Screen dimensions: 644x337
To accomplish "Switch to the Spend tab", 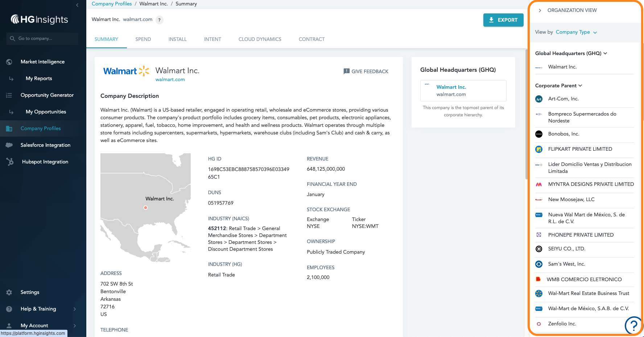I will tap(143, 39).
